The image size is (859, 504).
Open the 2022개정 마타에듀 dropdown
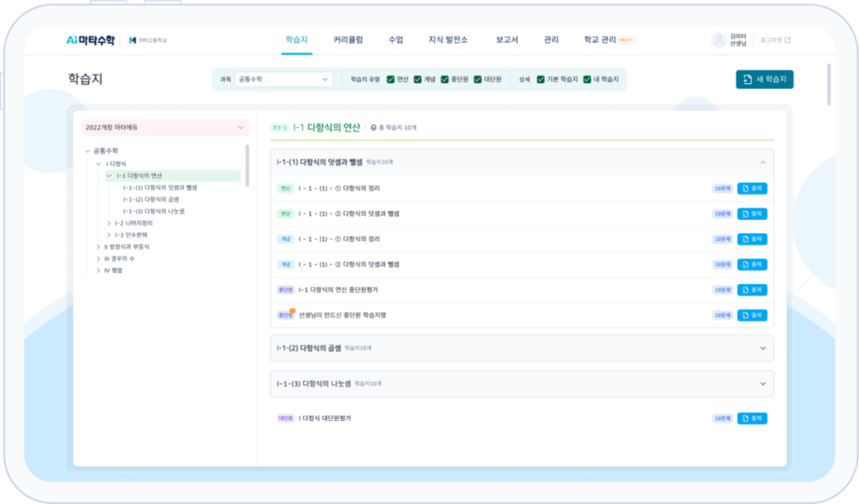(x=165, y=127)
